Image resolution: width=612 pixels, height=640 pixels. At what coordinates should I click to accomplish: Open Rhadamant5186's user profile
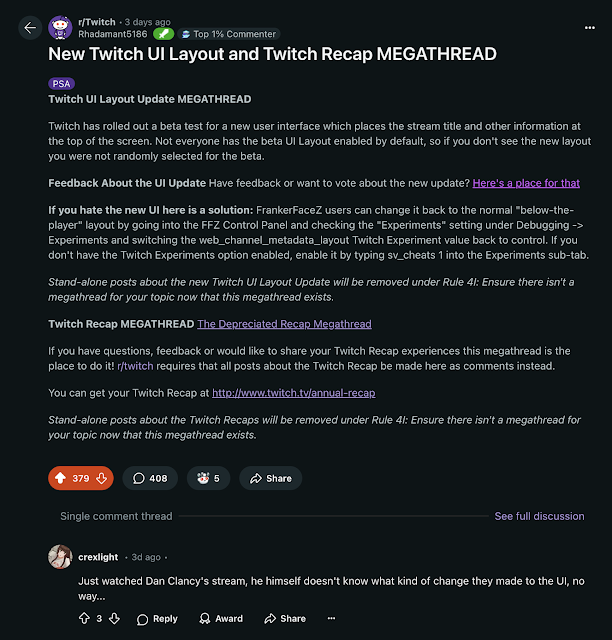tap(111, 34)
